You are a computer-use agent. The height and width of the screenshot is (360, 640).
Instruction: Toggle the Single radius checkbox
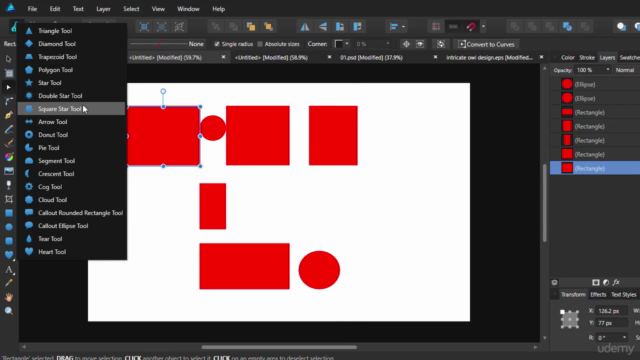pyautogui.click(x=217, y=44)
